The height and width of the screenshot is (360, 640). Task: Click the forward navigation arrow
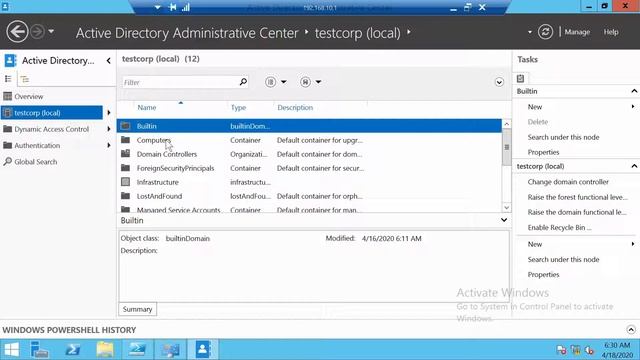tap(38, 31)
